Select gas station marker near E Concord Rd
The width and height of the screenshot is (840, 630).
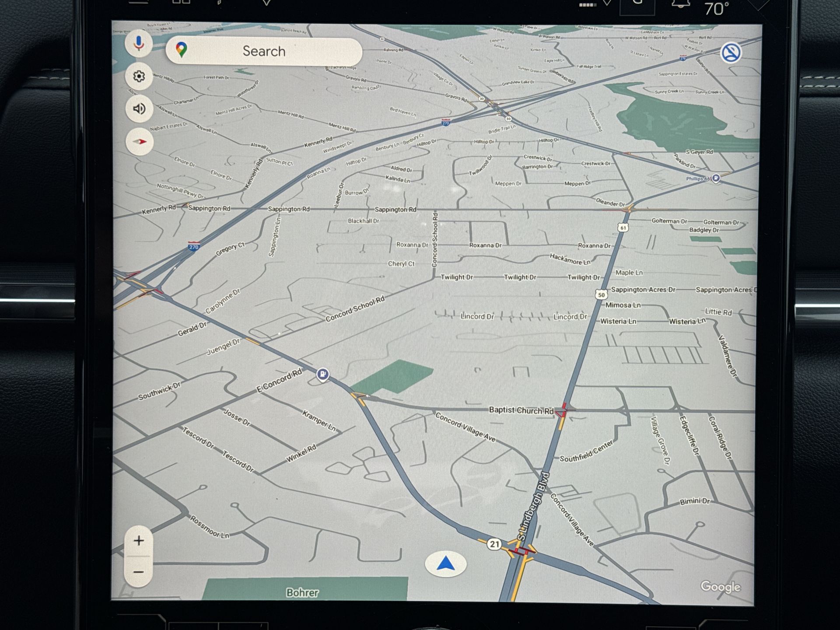323,374
